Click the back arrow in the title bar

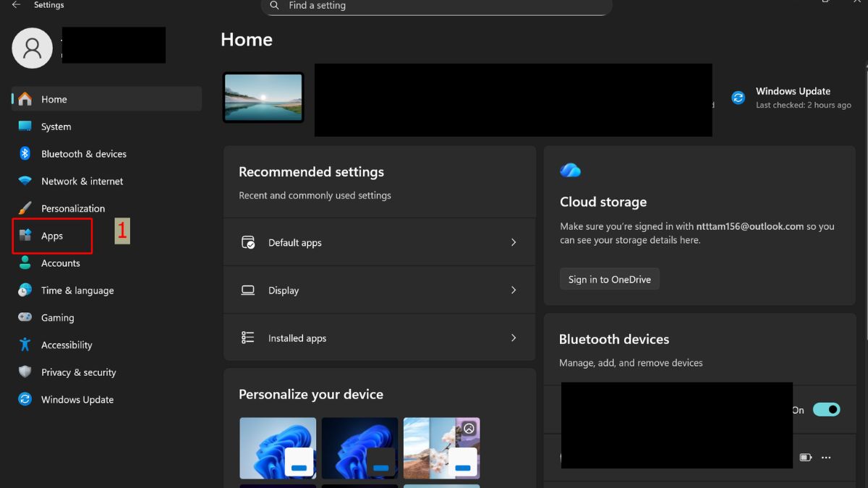pos(16,5)
